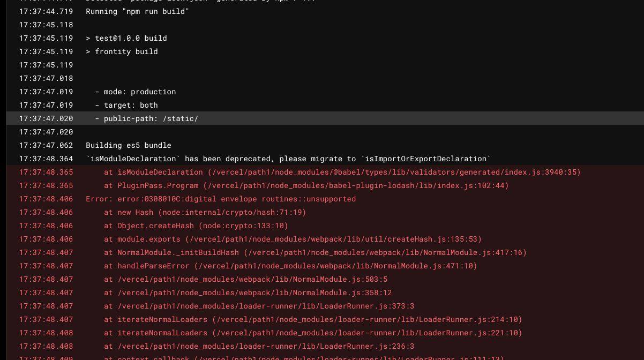Click the highlighted '- public-path: /static/' line
The width and height of the screenshot is (644, 360).
(x=146, y=118)
